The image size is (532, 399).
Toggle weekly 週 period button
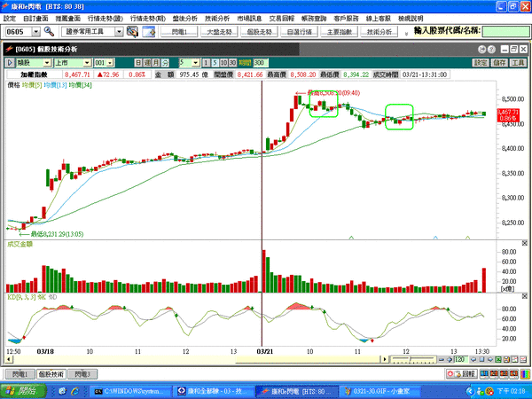147,63
